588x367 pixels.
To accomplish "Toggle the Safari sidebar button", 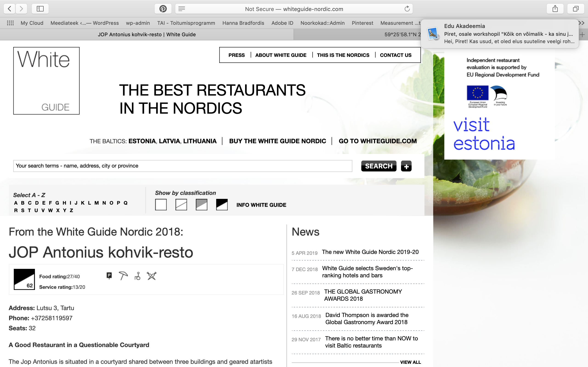I will pyautogui.click(x=40, y=9).
